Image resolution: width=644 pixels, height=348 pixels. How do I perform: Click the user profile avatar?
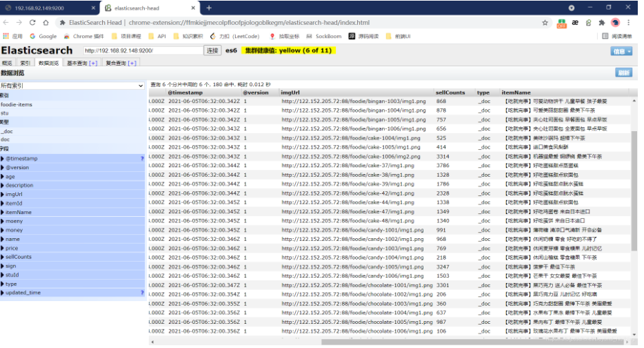tap(615, 23)
